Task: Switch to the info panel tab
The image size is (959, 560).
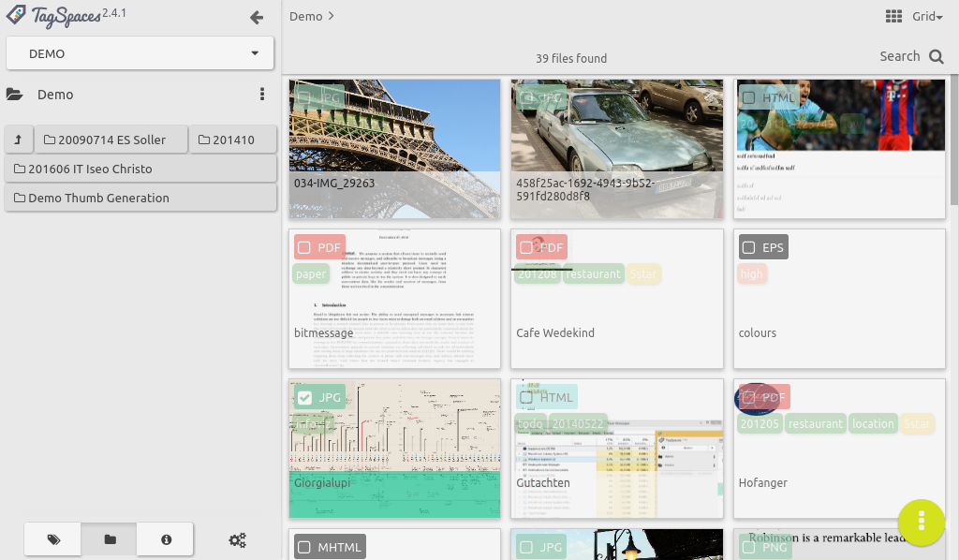Action: coord(166,539)
